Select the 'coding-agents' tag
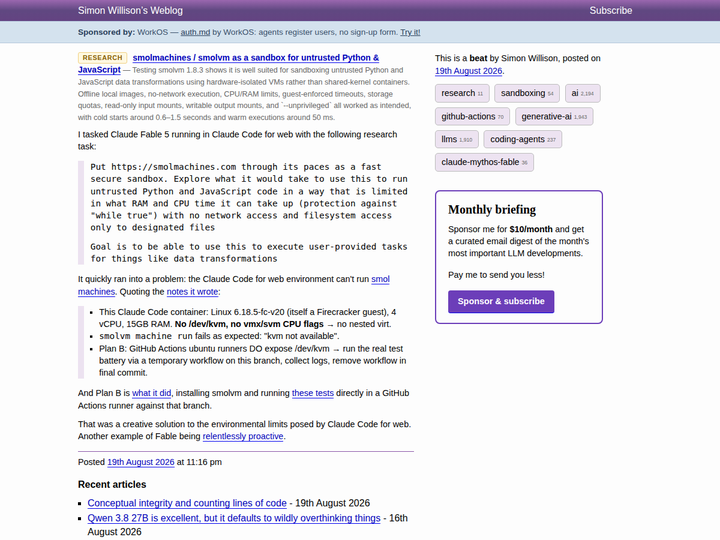This screenshot has width=720, height=540. pyautogui.click(x=523, y=139)
